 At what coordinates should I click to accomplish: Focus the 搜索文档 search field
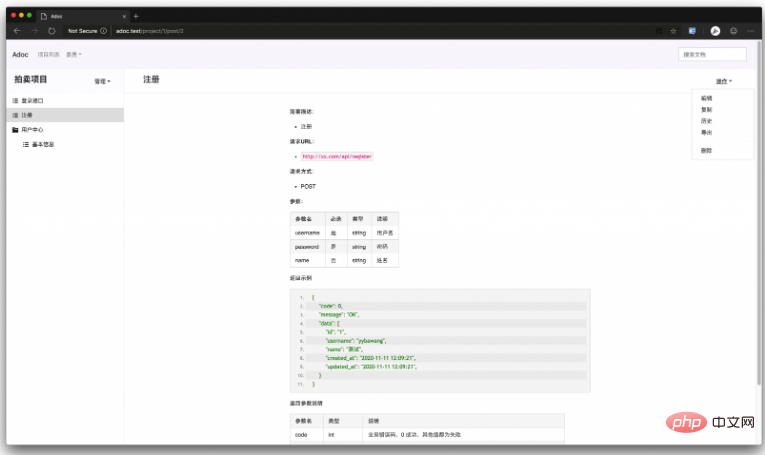[712, 54]
